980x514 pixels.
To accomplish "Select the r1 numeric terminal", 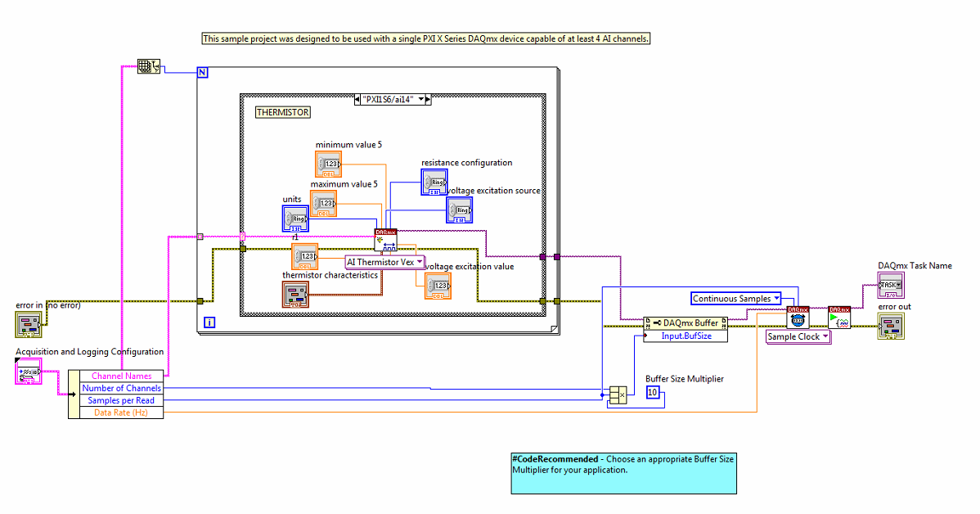I will 305,256.
